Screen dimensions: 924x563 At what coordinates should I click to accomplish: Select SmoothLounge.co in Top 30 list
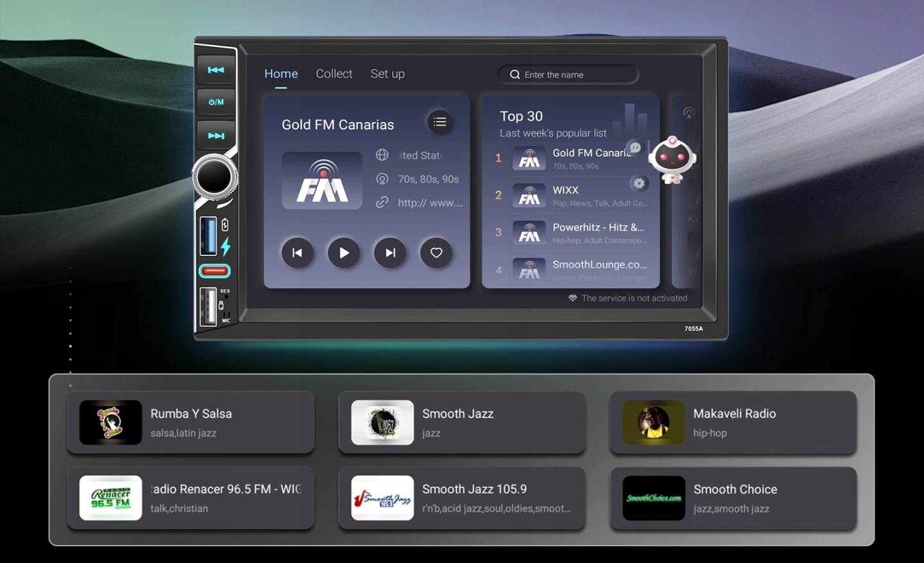pos(572,270)
